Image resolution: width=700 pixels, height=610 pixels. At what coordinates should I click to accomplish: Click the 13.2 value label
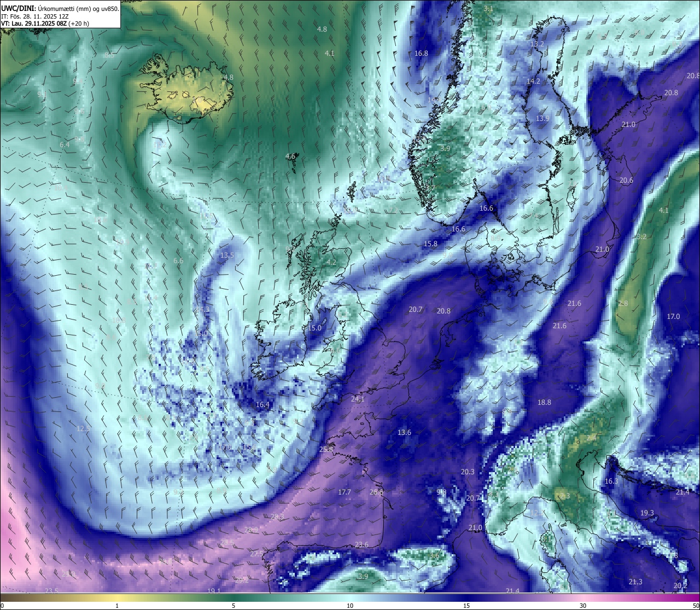click(537, 44)
